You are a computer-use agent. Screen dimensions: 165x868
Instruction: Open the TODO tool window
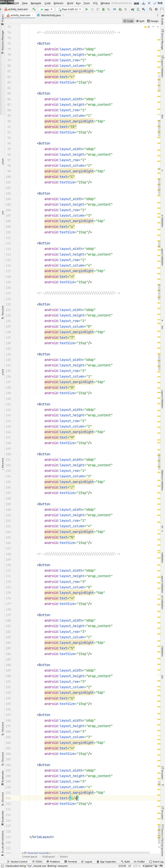coord(37,862)
